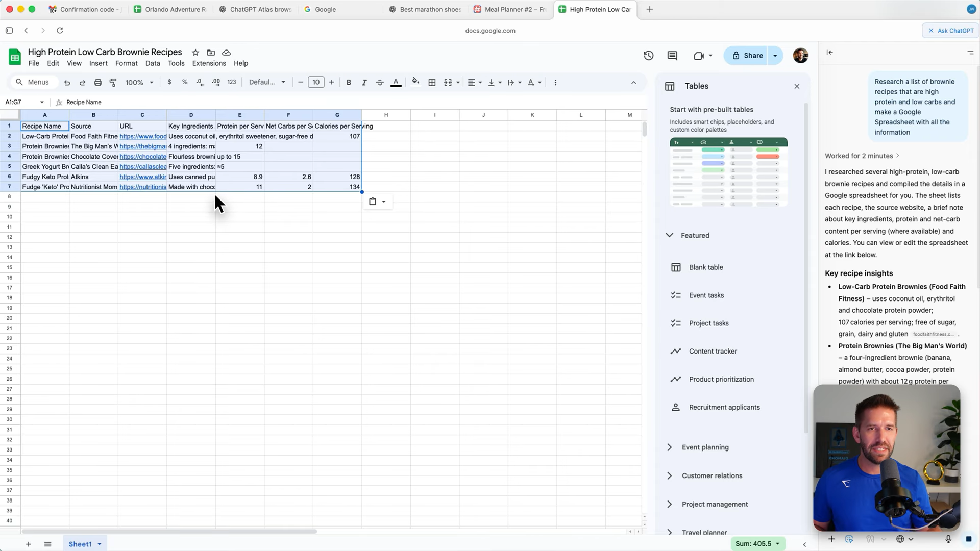Screen dimensions: 980x551
Task: Expand the Event planning category
Action: point(670,447)
